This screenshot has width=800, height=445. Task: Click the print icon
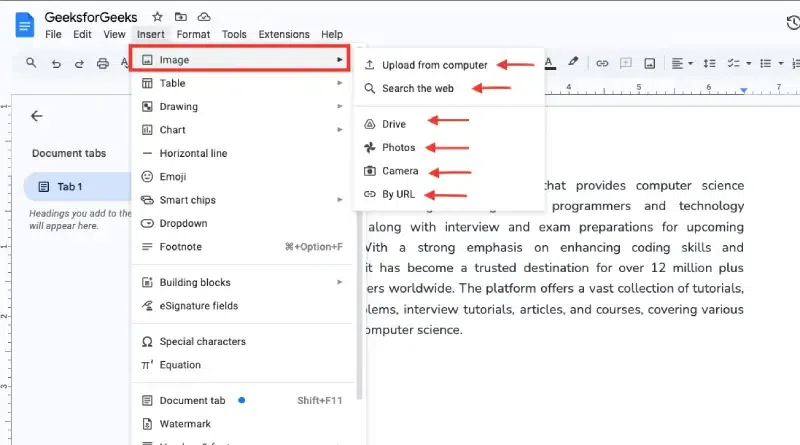click(x=103, y=63)
